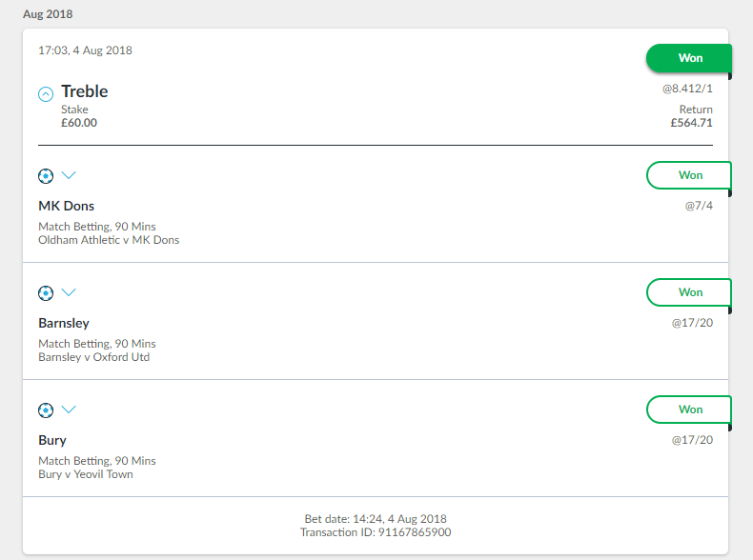Click the Won badge beside Barnsley
This screenshot has width=753, height=560.
click(x=689, y=292)
